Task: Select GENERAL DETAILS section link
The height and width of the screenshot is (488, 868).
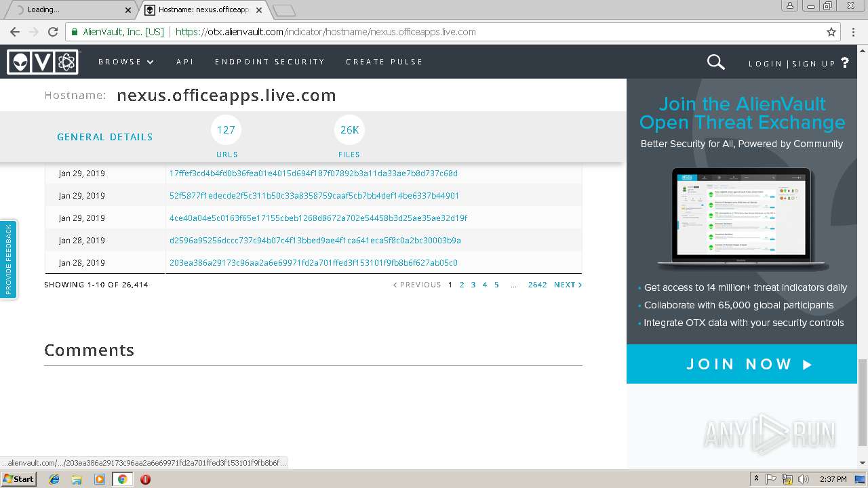Action: pyautogui.click(x=104, y=137)
